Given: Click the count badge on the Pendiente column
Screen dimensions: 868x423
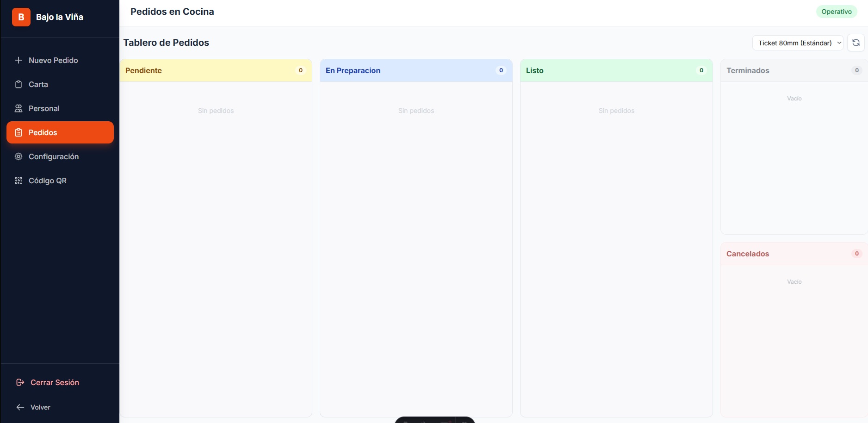Looking at the screenshot, I should tap(300, 70).
